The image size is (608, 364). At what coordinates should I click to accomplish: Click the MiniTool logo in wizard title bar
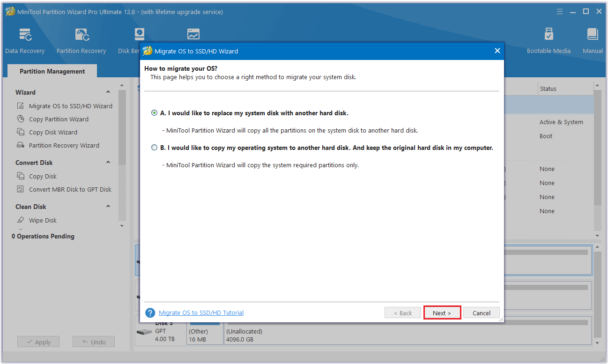click(148, 51)
